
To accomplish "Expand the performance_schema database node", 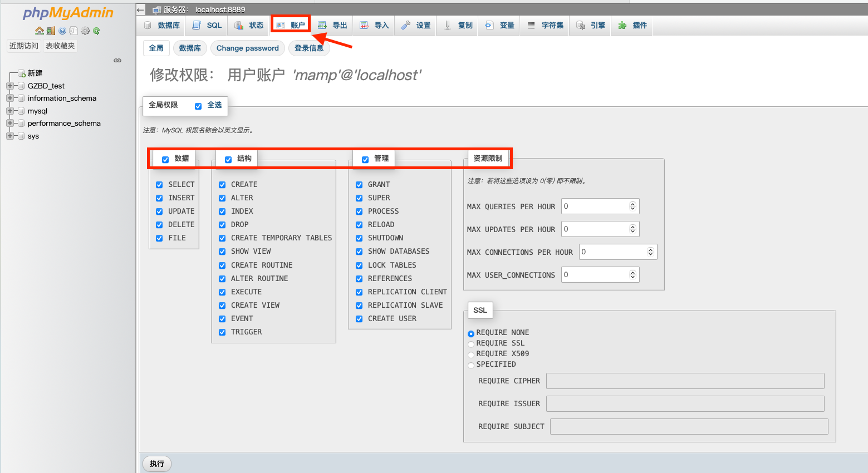I will (x=10, y=123).
